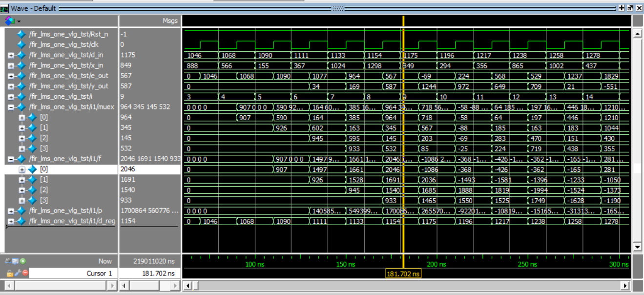Click y_out waveform value 1244
644x295 pixels.
tap(429, 86)
